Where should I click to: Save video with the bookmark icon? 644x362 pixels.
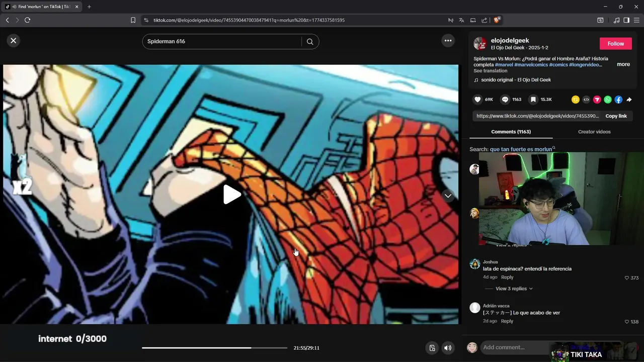point(533,100)
